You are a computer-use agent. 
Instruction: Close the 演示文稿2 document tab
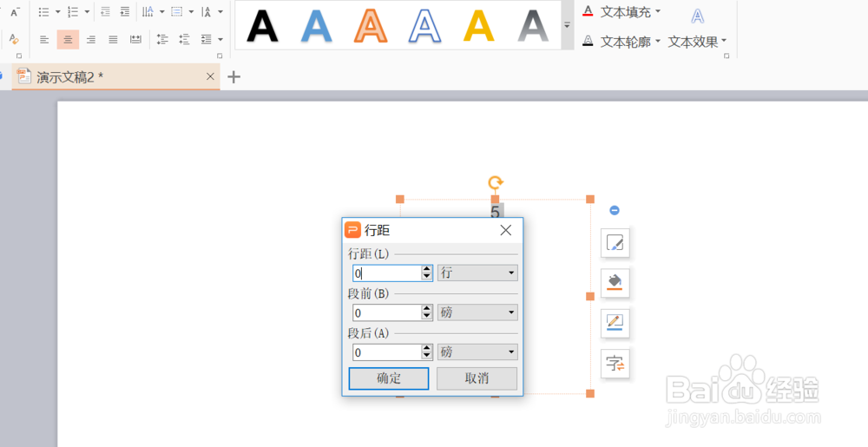pyautogui.click(x=210, y=77)
